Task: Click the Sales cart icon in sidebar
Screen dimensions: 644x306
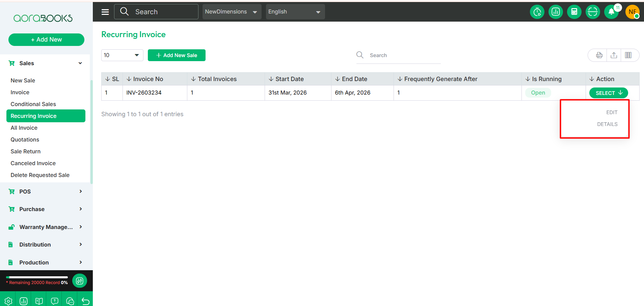Action: (x=12, y=63)
